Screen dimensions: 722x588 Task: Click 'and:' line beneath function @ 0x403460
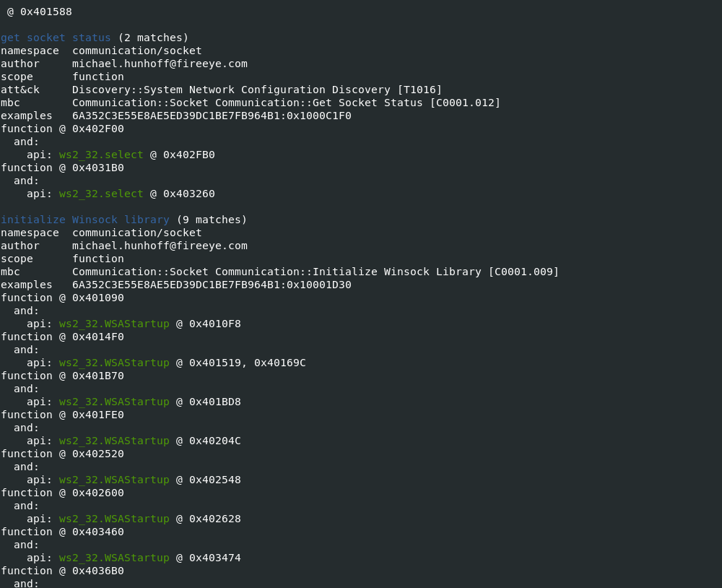[x=26, y=545]
